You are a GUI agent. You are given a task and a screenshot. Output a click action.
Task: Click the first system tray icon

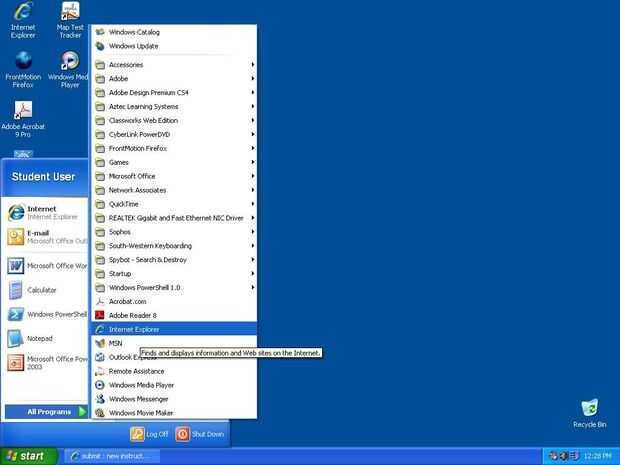point(553,456)
